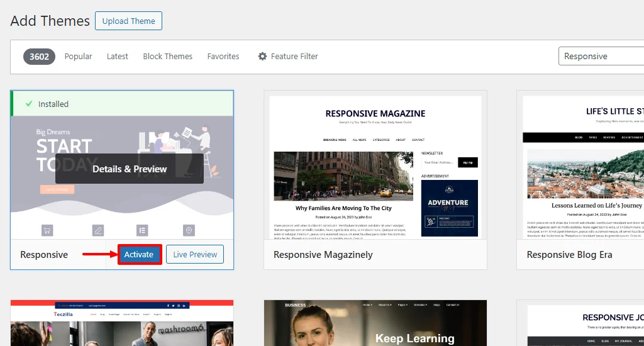The width and height of the screenshot is (644, 346).
Task: Open the Responsive Jo theme thumbnail
Action: point(580,323)
